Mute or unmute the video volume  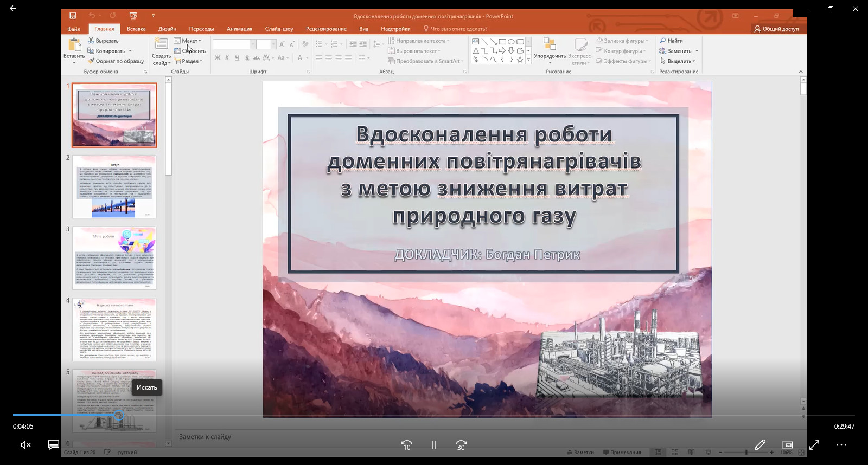[x=25, y=445]
